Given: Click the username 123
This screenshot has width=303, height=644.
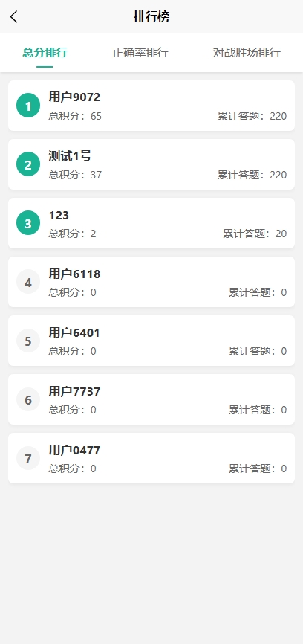Looking at the screenshot, I should (59, 215).
